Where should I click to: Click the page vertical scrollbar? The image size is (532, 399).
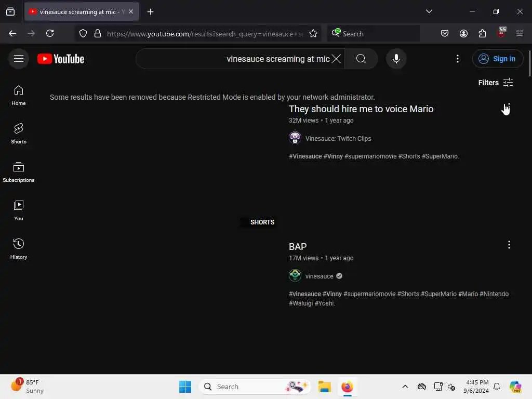[x=529, y=64]
